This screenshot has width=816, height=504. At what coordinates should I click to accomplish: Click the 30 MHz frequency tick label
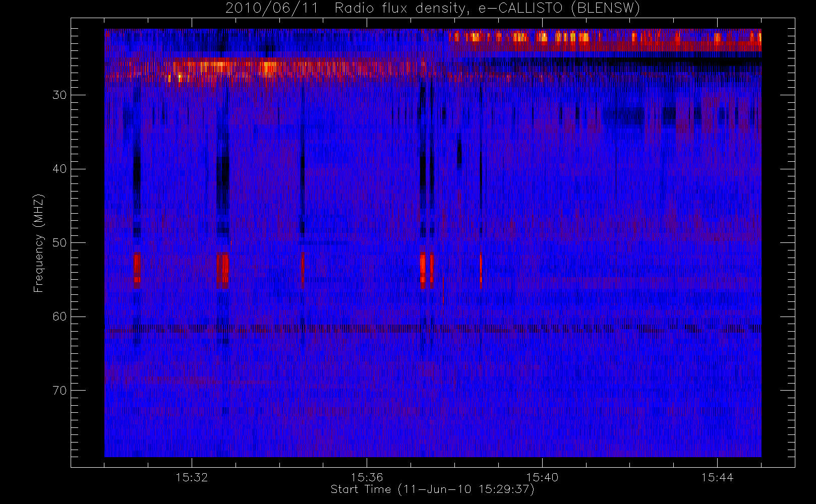60,95
